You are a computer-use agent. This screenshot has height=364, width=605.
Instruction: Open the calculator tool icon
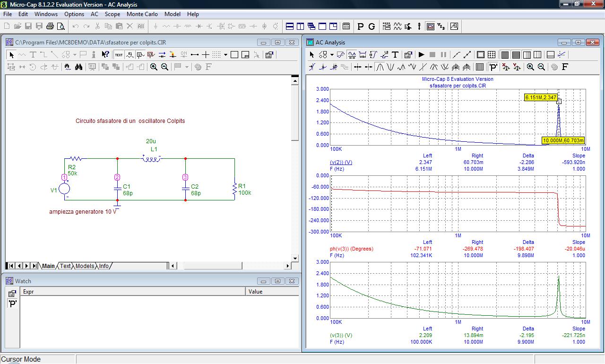[x=346, y=26]
